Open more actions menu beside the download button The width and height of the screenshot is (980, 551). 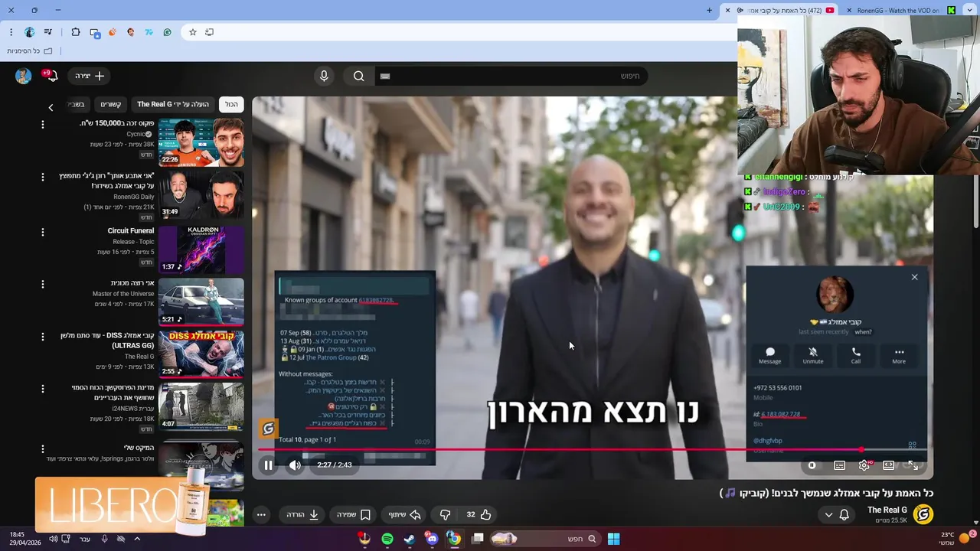coord(261,514)
